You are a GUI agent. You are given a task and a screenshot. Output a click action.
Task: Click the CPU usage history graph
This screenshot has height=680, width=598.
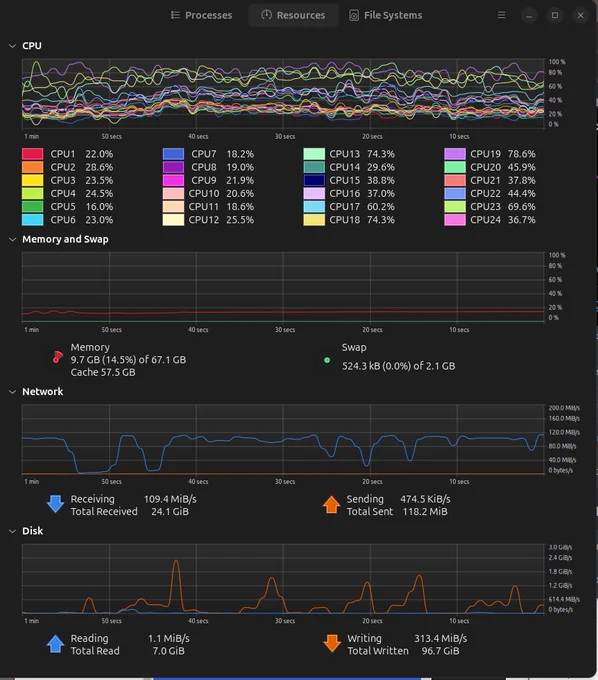[283, 94]
